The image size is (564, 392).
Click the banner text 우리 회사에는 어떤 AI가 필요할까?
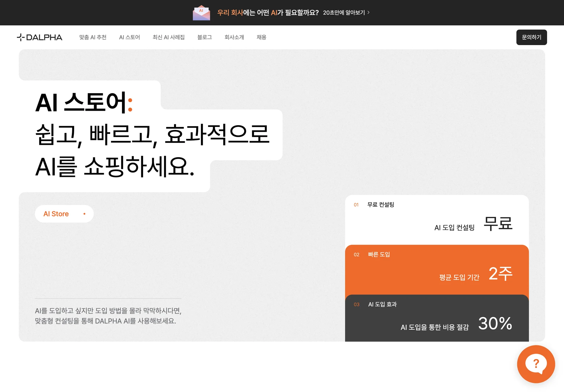[268, 12]
